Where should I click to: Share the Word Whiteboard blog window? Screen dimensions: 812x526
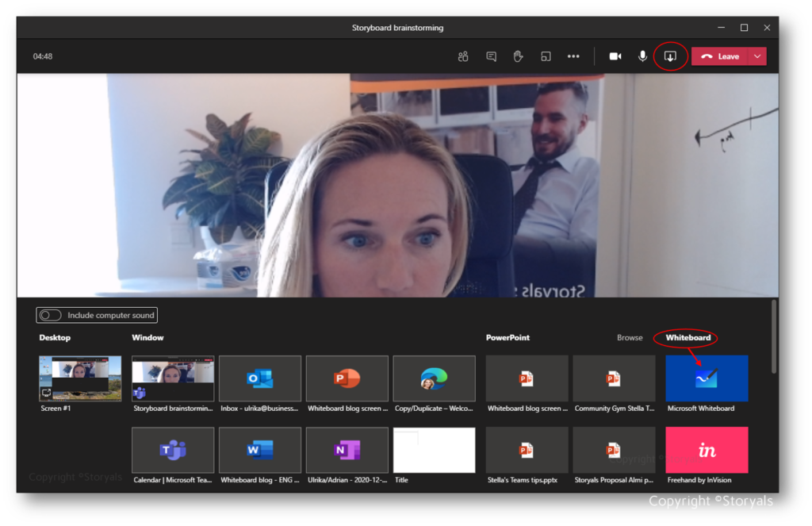click(260, 450)
